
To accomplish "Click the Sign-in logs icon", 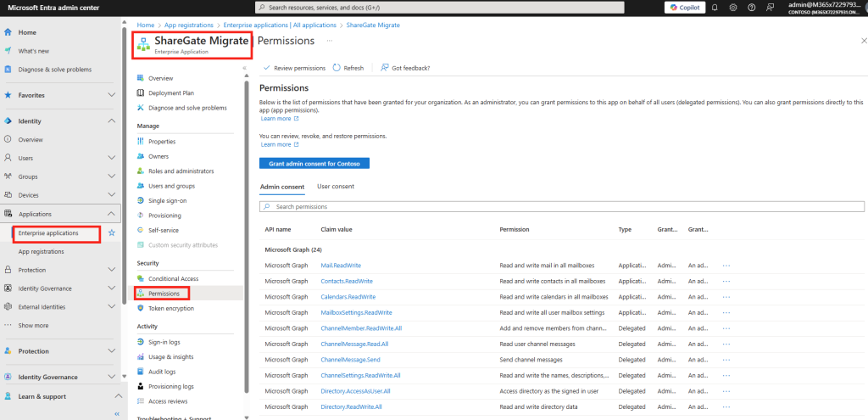I will (x=141, y=343).
